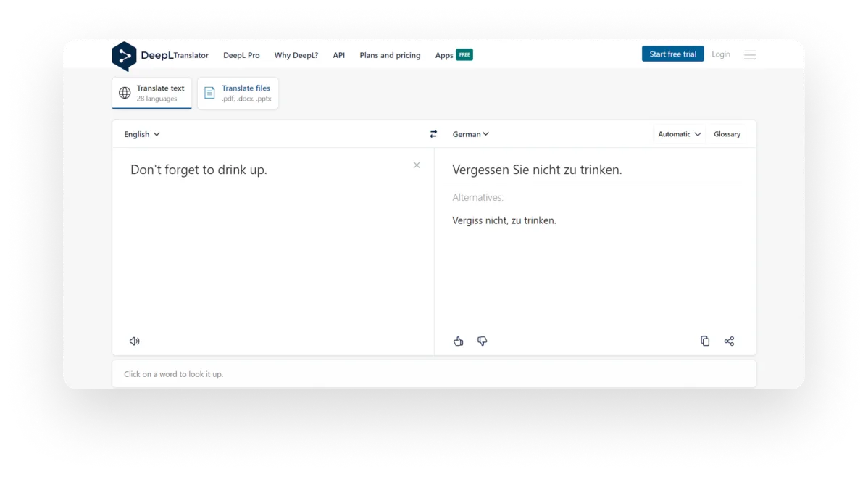Click Start free trial
868x477 pixels.
[672, 53]
